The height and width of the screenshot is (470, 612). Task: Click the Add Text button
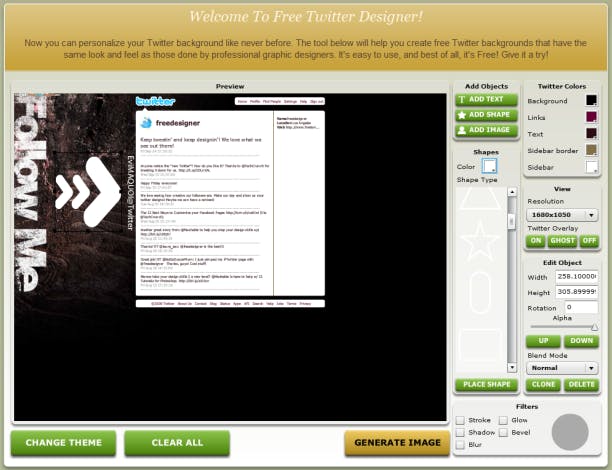coord(486,100)
